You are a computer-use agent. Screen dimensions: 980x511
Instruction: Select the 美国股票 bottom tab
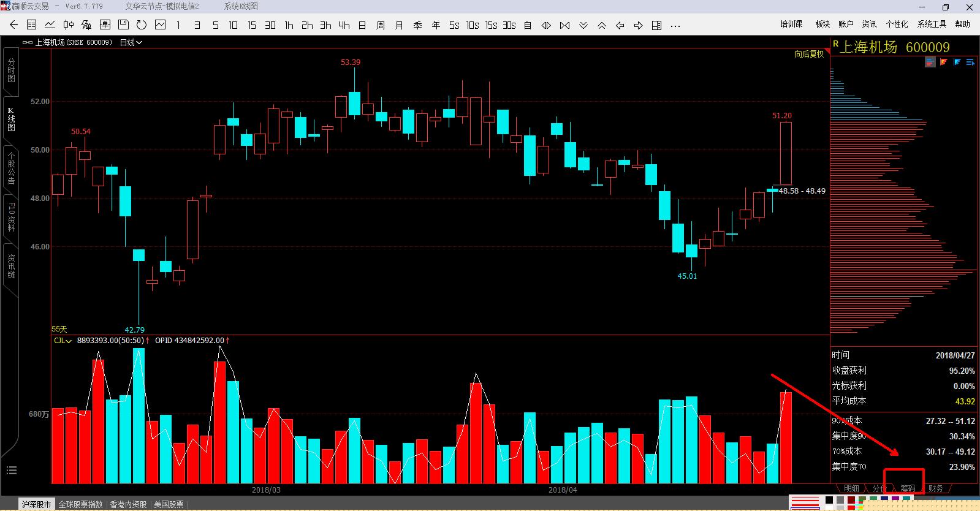[x=169, y=504]
